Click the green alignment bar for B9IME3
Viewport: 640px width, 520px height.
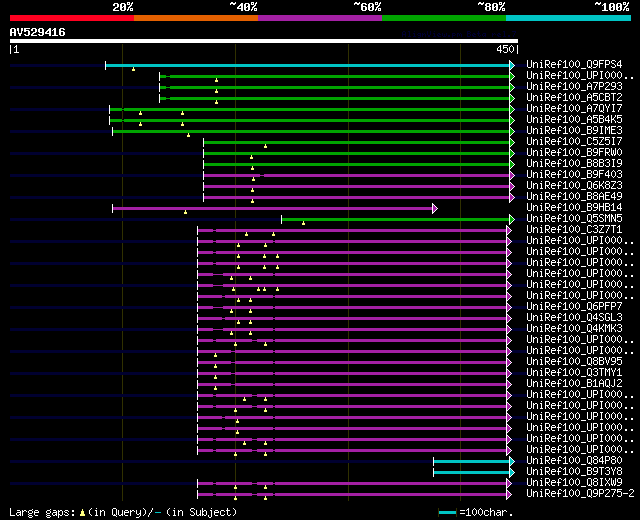point(311,131)
